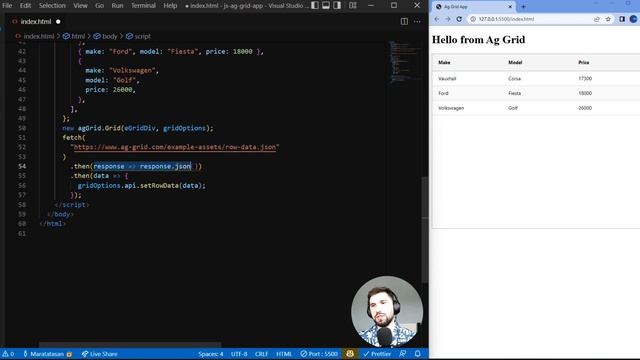Click the 26000 price cell
The height and width of the screenshot is (360, 640).
pyautogui.click(x=585, y=108)
